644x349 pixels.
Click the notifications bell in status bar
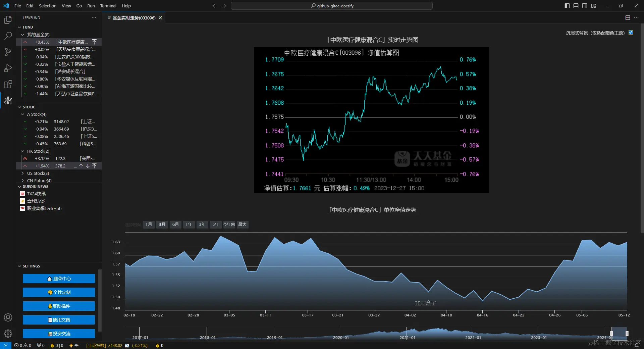click(636, 345)
